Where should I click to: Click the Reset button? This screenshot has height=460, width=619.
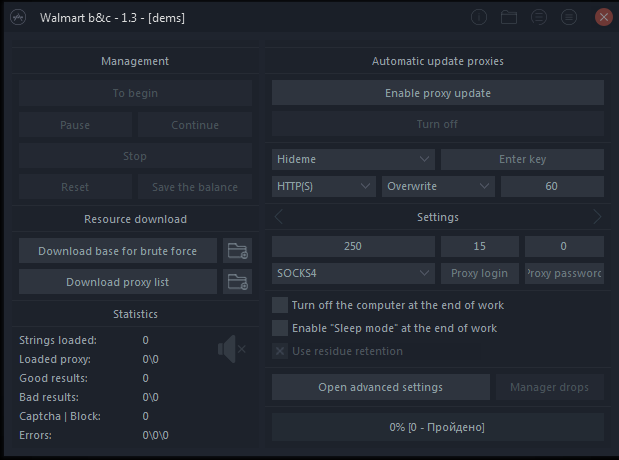pos(75,187)
